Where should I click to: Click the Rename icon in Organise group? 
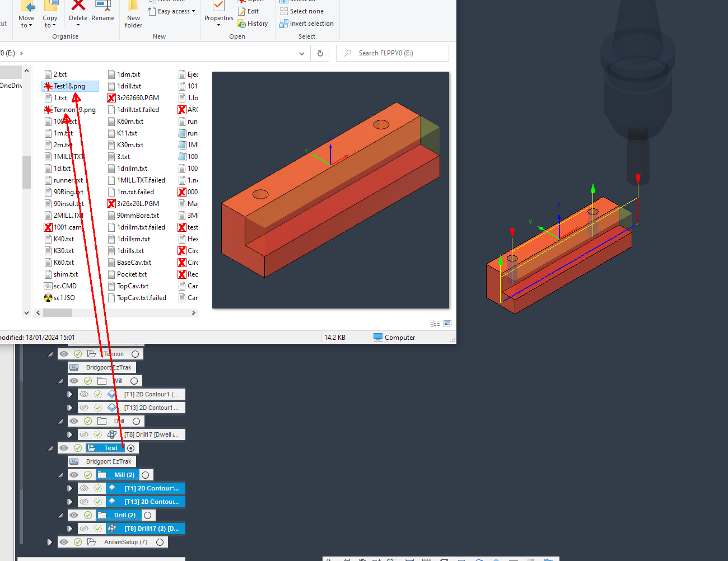(x=102, y=6)
